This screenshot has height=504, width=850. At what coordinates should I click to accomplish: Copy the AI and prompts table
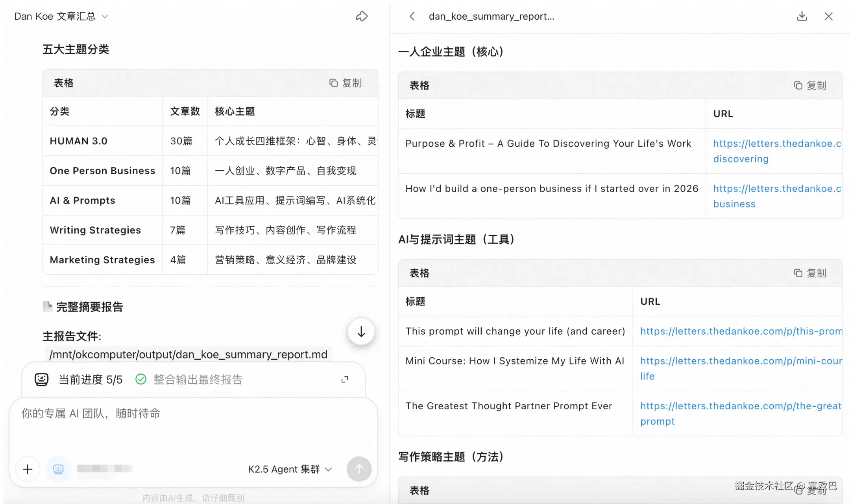click(810, 273)
